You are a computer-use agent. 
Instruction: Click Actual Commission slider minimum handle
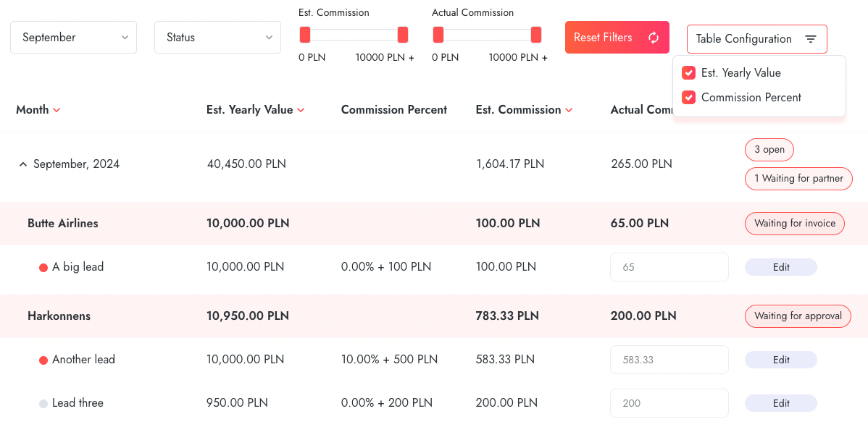(x=438, y=35)
